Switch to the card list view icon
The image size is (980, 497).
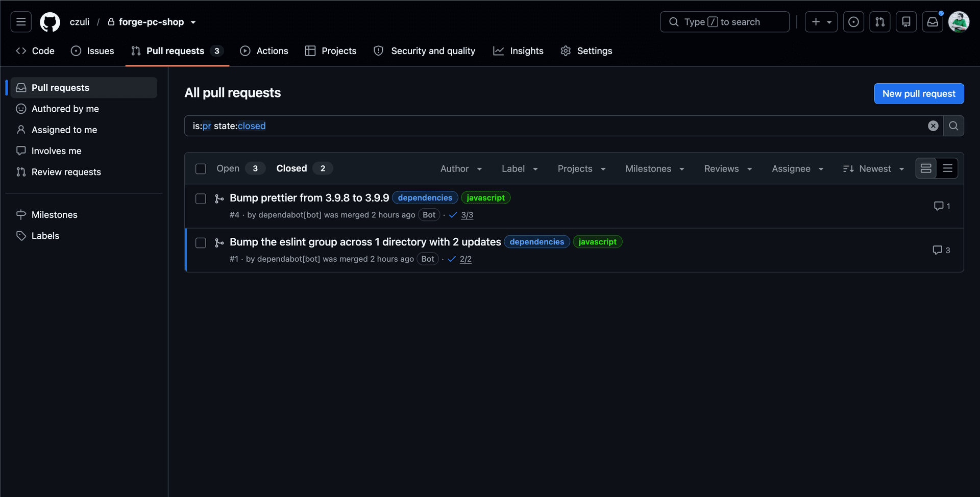926,168
